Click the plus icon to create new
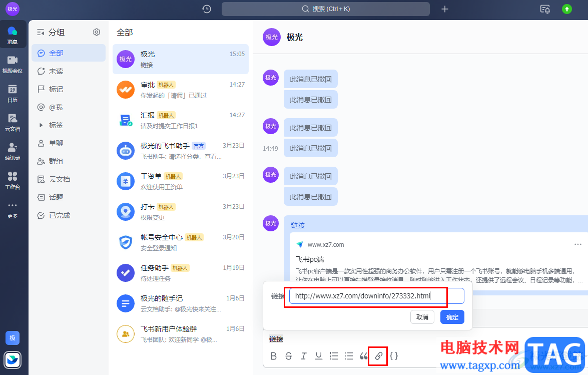The height and width of the screenshot is (375, 588). point(445,9)
